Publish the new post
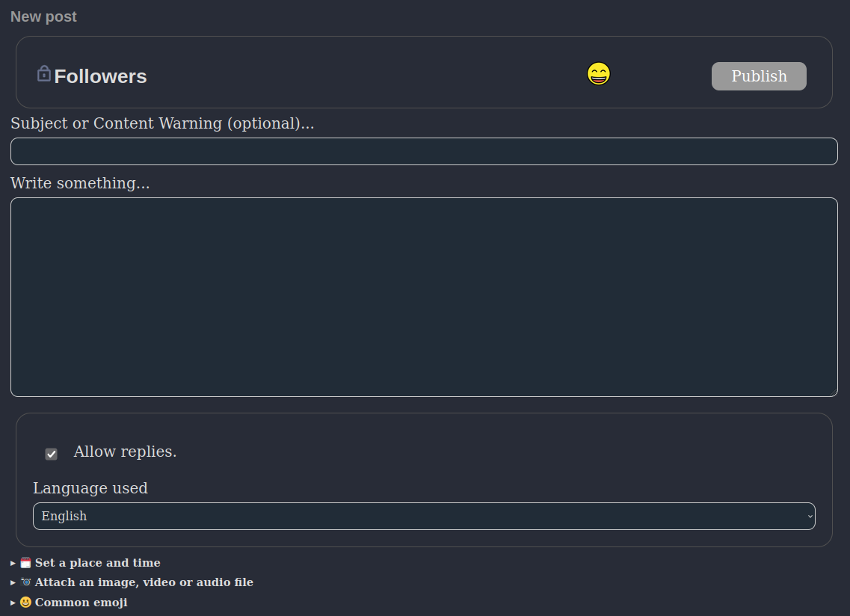The height and width of the screenshot is (616, 850). click(758, 76)
